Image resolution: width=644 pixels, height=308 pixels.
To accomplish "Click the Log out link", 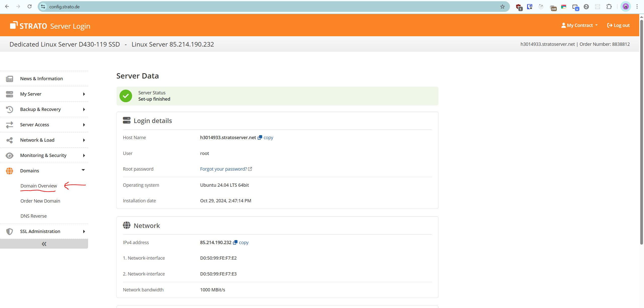I will 618,25.
